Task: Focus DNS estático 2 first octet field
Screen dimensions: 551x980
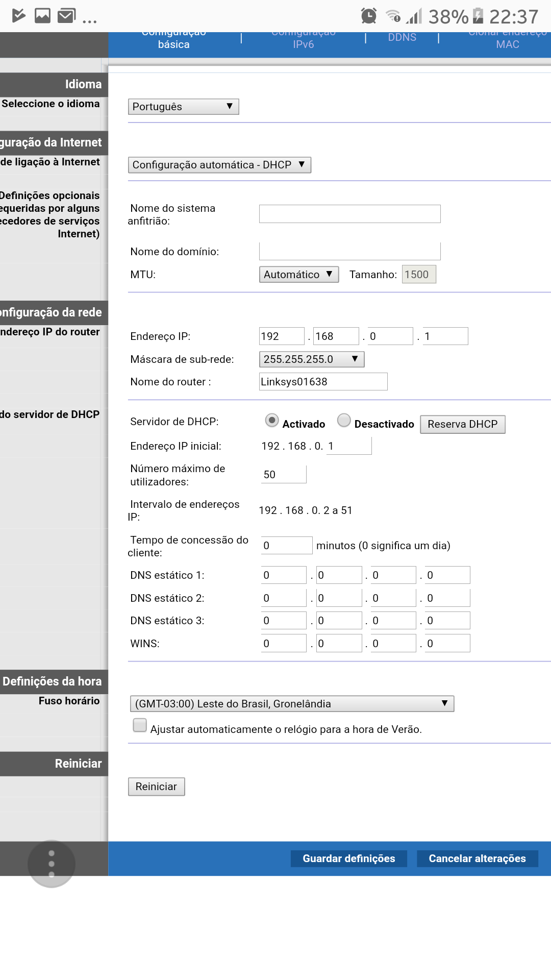Action: point(284,598)
